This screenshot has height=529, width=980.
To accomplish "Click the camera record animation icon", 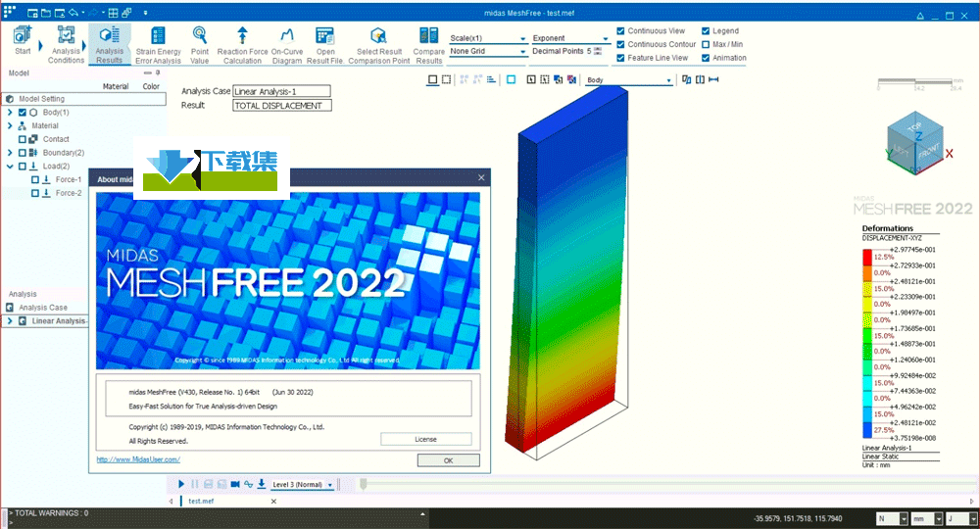I will pos(235,484).
